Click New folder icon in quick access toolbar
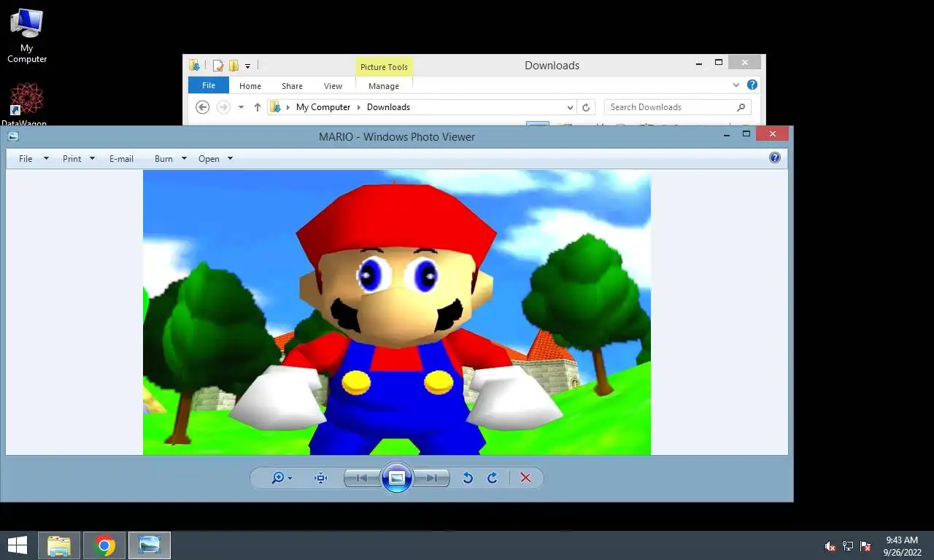This screenshot has width=934, height=560. [x=233, y=66]
